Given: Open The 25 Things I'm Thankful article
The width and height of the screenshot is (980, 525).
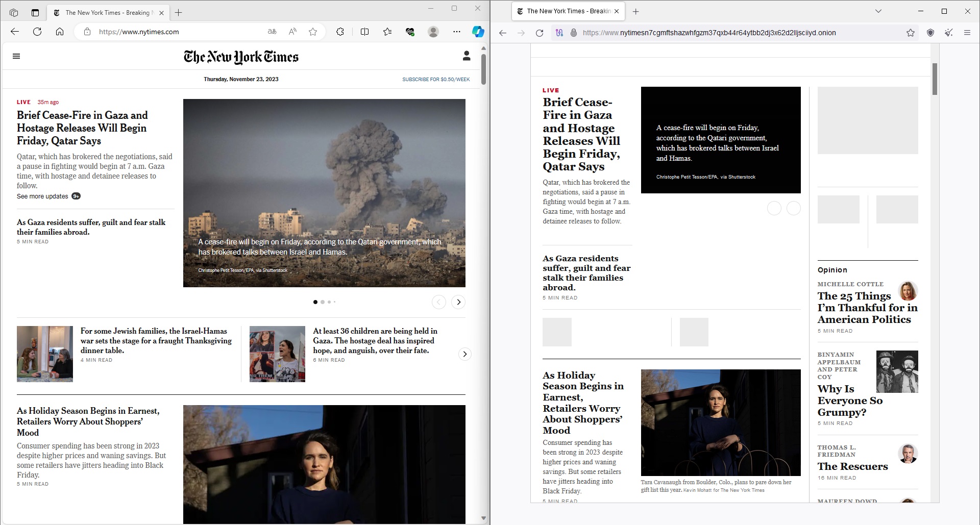Looking at the screenshot, I should coord(867,308).
